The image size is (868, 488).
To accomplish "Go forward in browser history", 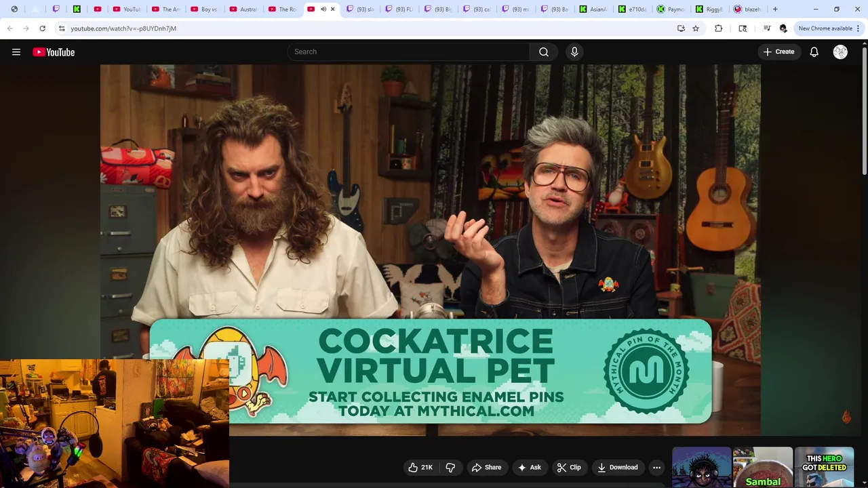I will click(x=26, y=28).
